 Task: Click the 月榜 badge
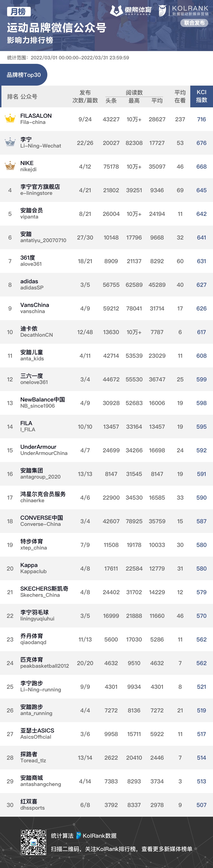point(18,11)
